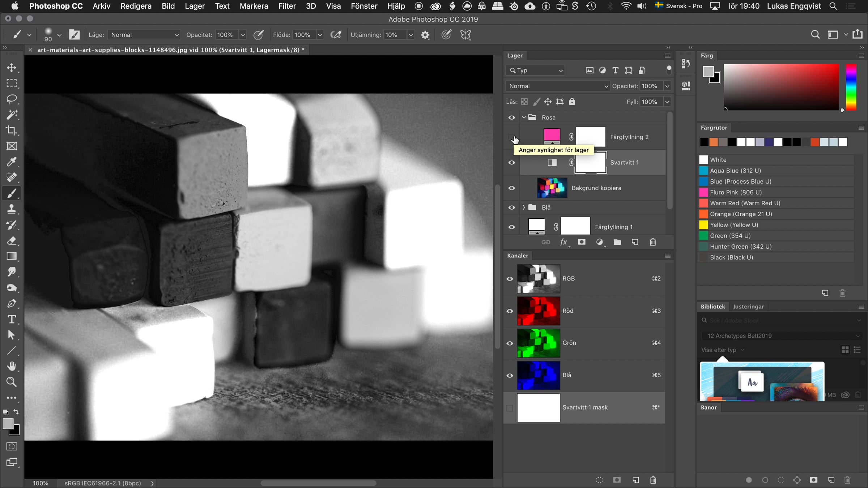Select the Svartvitt 1 mask channel
This screenshot has width=868, height=488.
click(584, 407)
